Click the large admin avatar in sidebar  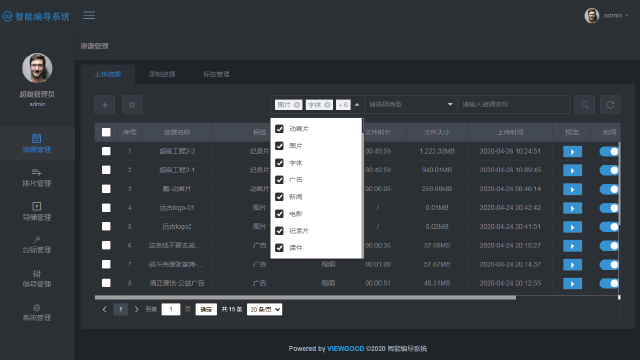click(x=37, y=68)
